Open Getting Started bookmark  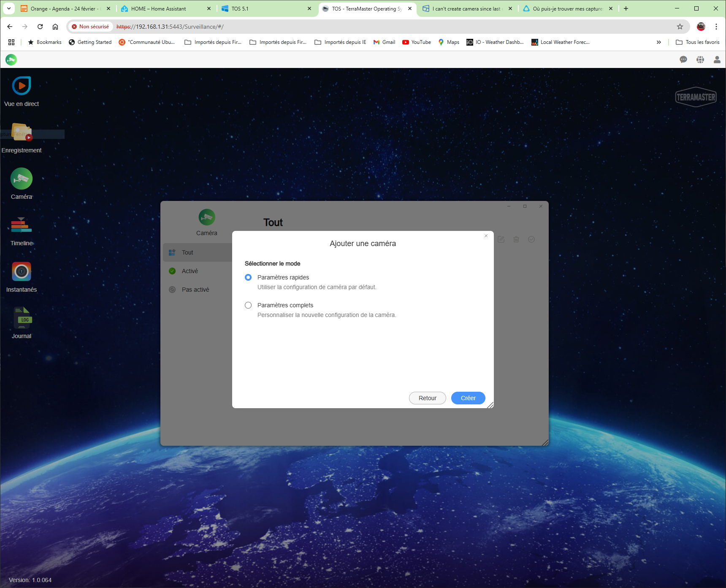[90, 42]
